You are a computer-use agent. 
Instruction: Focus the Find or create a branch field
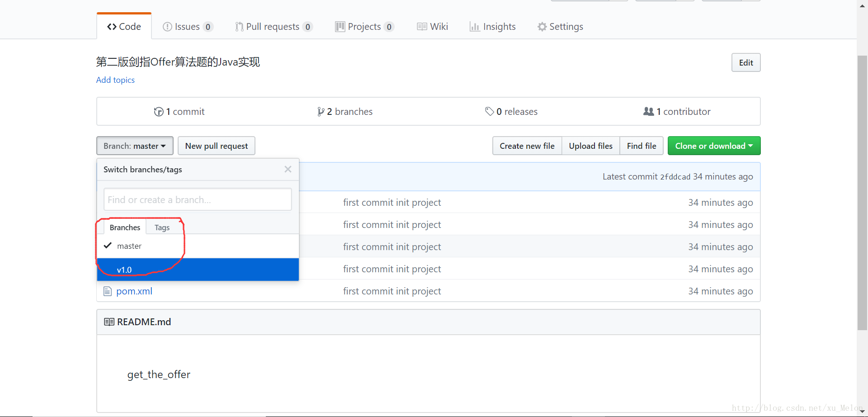click(x=198, y=199)
